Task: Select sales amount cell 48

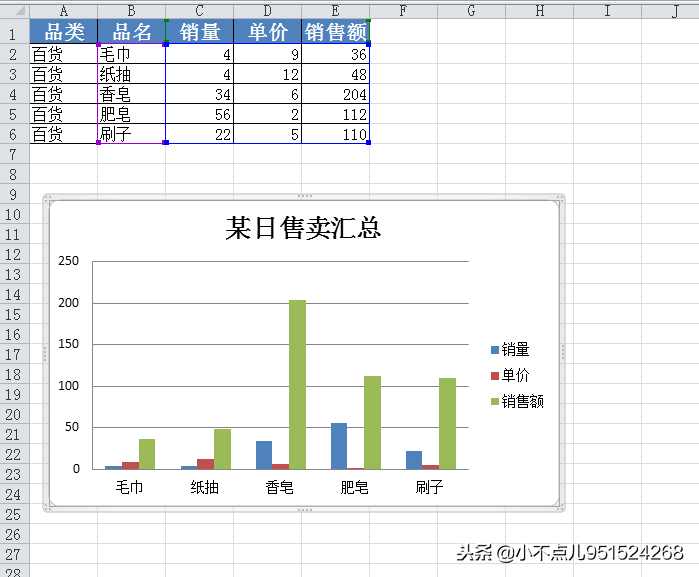Action: pos(336,74)
